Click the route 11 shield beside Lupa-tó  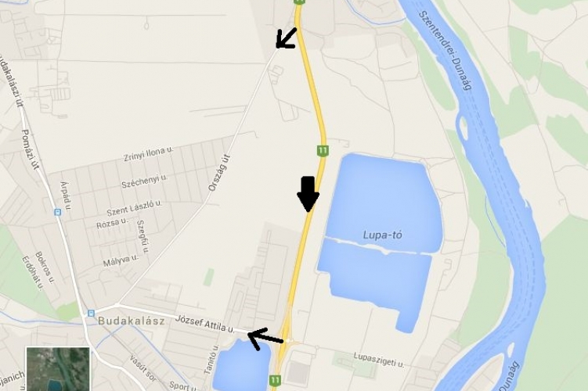pyautogui.click(x=323, y=151)
